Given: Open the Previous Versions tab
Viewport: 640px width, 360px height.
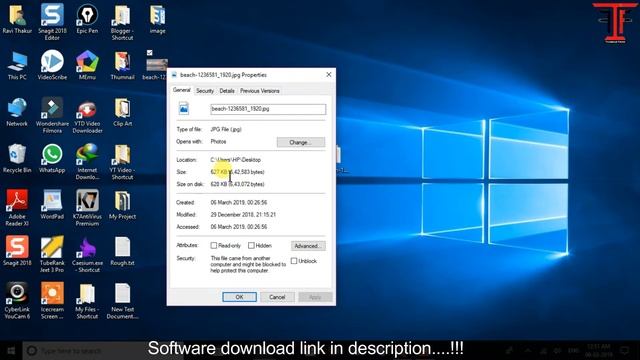Looking at the screenshot, I should click(x=260, y=91).
